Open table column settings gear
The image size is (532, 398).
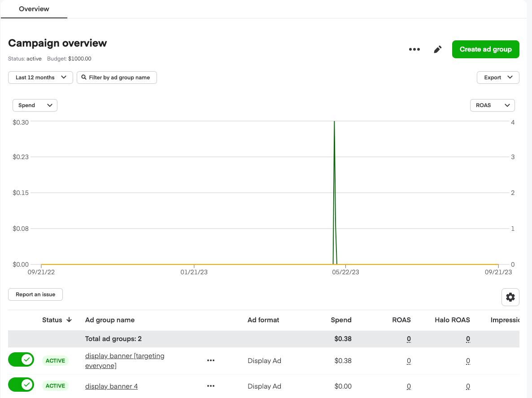(x=510, y=297)
